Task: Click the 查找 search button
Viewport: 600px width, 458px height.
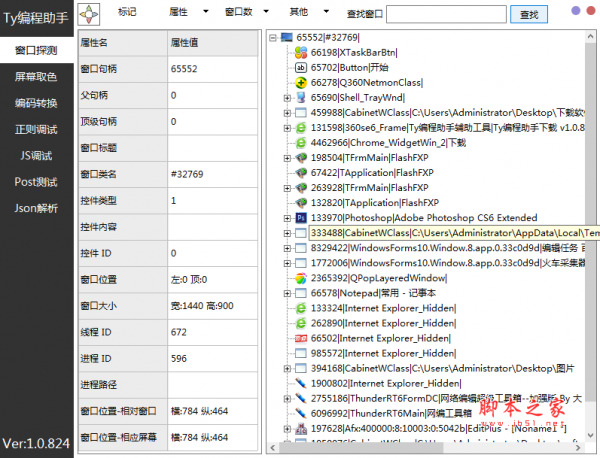Action: [x=529, y=15]
